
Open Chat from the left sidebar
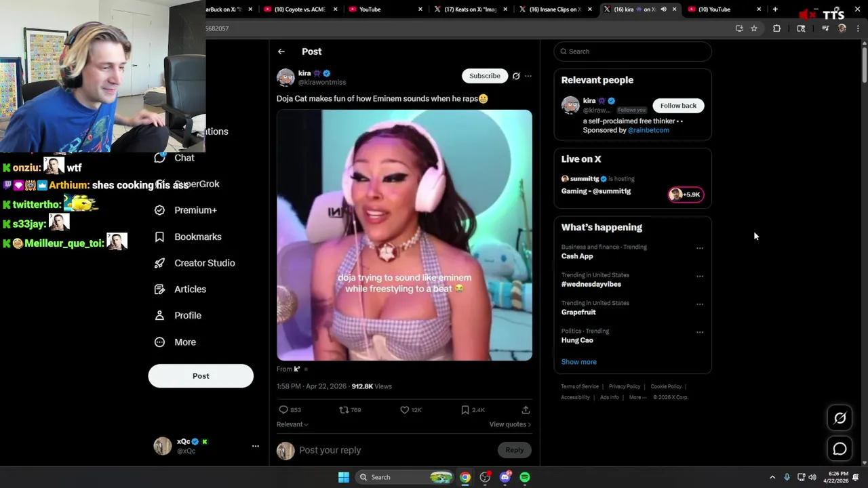174,158
